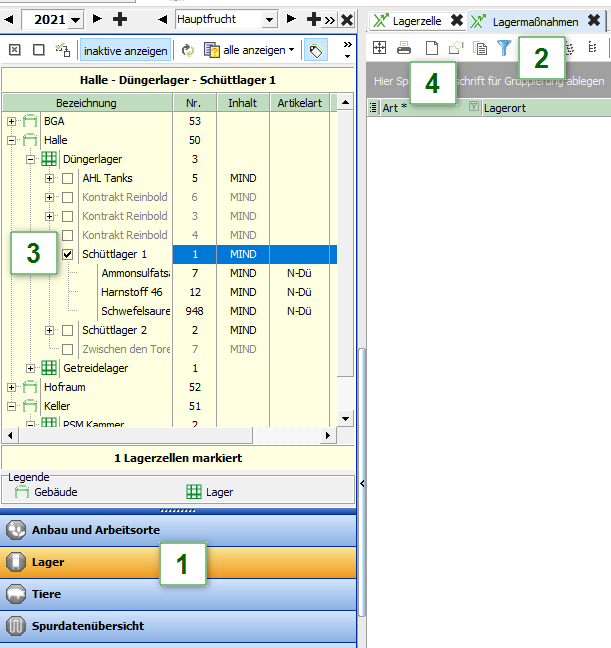Click the plus icon next to year

coord(121,19)
